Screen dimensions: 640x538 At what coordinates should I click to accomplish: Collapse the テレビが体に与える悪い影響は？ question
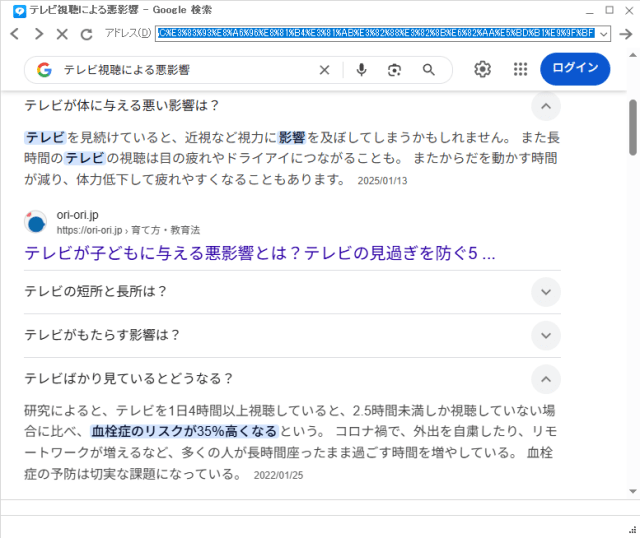(546, 106)
